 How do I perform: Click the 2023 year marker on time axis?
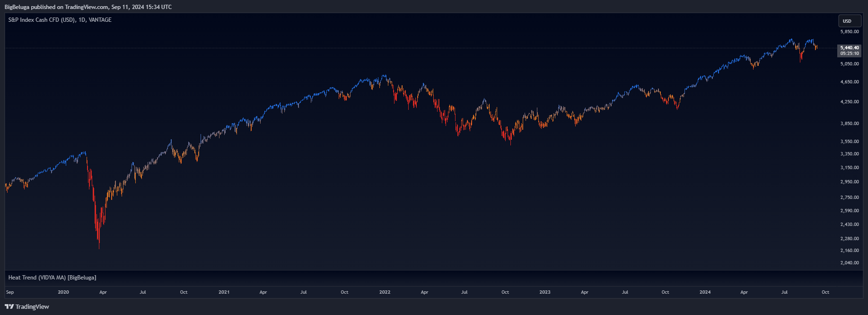[x=545, y=292]
